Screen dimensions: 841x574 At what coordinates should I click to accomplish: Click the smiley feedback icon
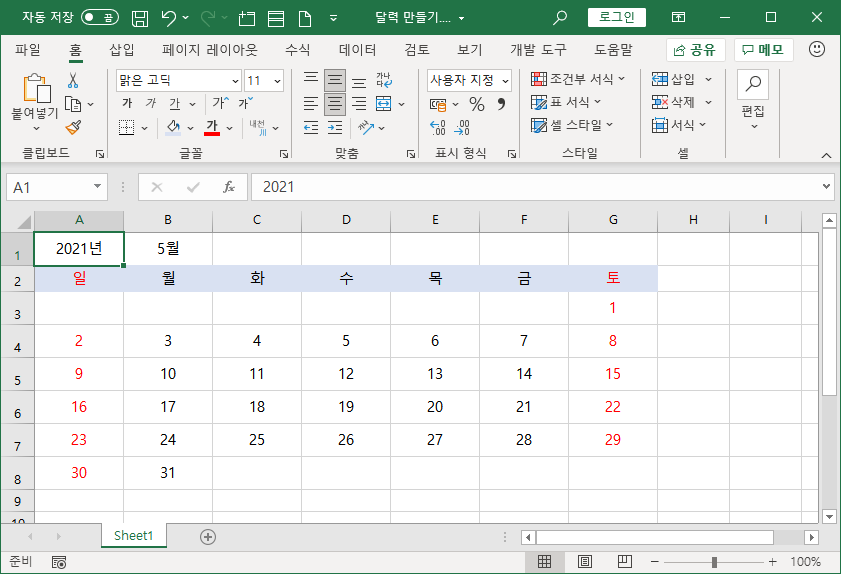816,49
